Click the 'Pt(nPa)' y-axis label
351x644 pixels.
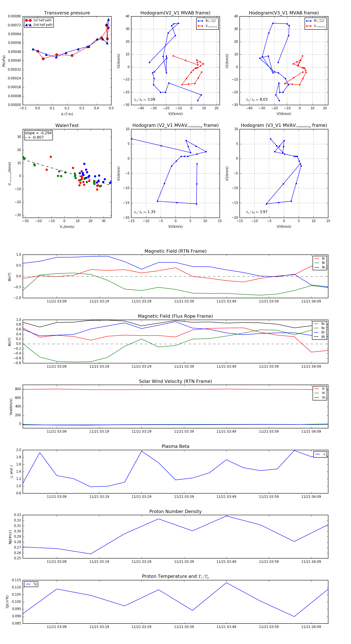[4, 61]
